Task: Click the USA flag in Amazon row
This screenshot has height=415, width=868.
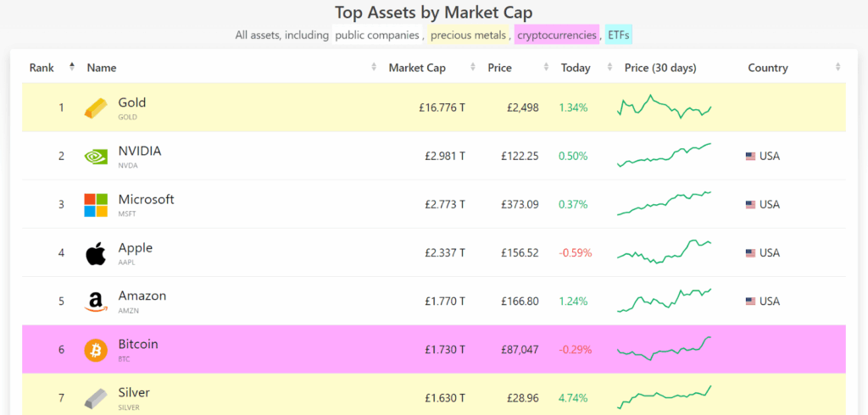Action: [x=751, y=302]
